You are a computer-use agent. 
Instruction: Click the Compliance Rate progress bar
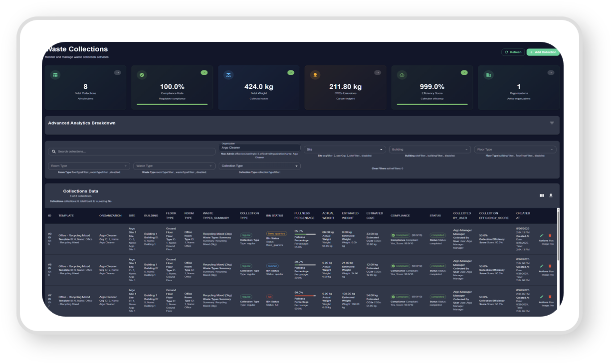[172, 104]
